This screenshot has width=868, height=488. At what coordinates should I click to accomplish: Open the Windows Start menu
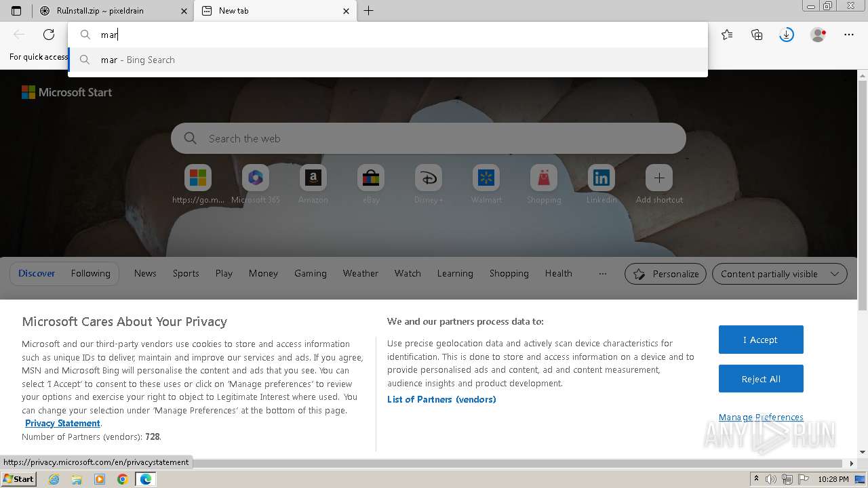18,479
